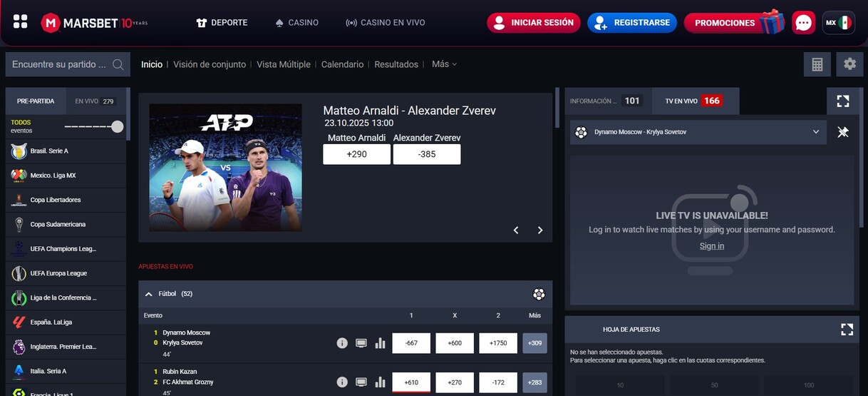Go to next banner slide

(x=540, y=230)
